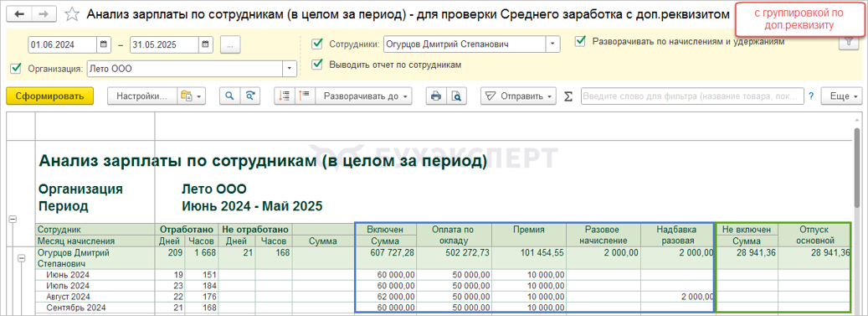
Task: Open the Сотрудники dropdown list
Action: (552, 44)
